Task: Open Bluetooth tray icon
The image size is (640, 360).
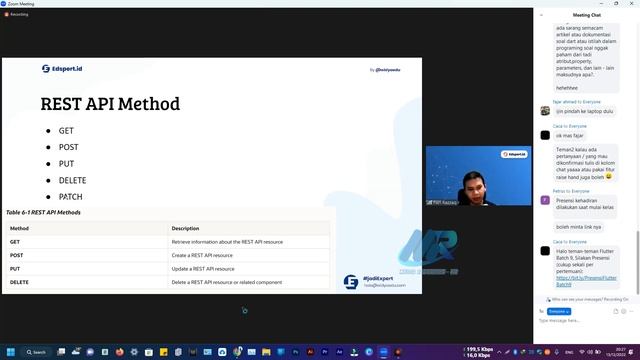Action: coord(515,352)
